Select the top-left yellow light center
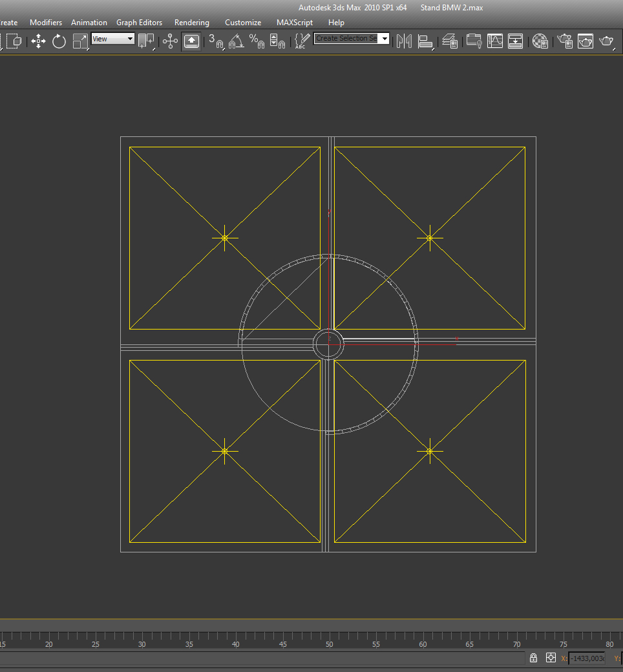The width and height of the screenshot is (623, 672). (x=225, y=238)
